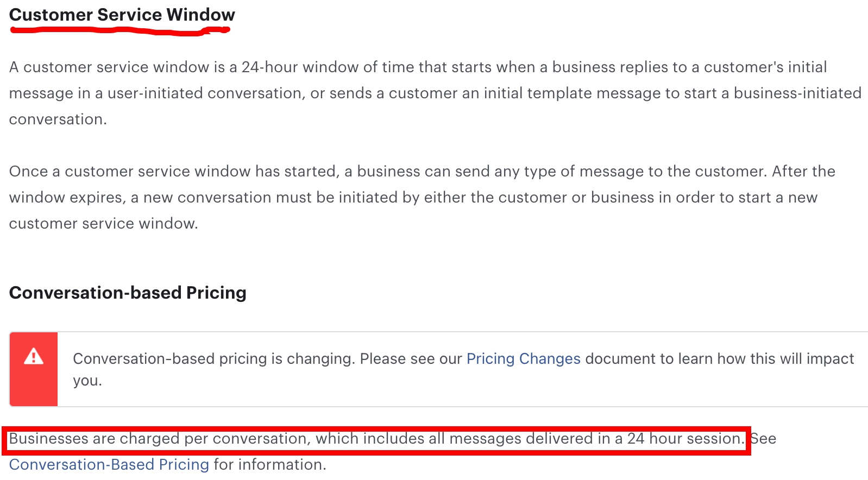Image resolution: width=868 pixels, height=480 pixels.
Task: Click the word 'you.' in the alert box
Action: pos(87,381)
